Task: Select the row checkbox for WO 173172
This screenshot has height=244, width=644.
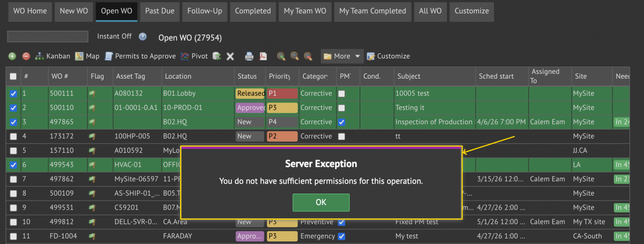Action: coord(14,137)
